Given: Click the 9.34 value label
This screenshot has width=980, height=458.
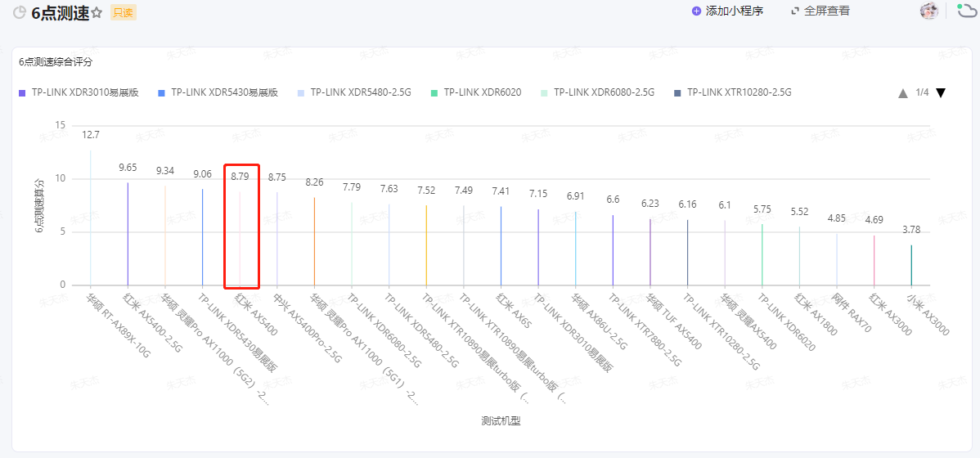Looking at the screenshot, I should [165, 171].
